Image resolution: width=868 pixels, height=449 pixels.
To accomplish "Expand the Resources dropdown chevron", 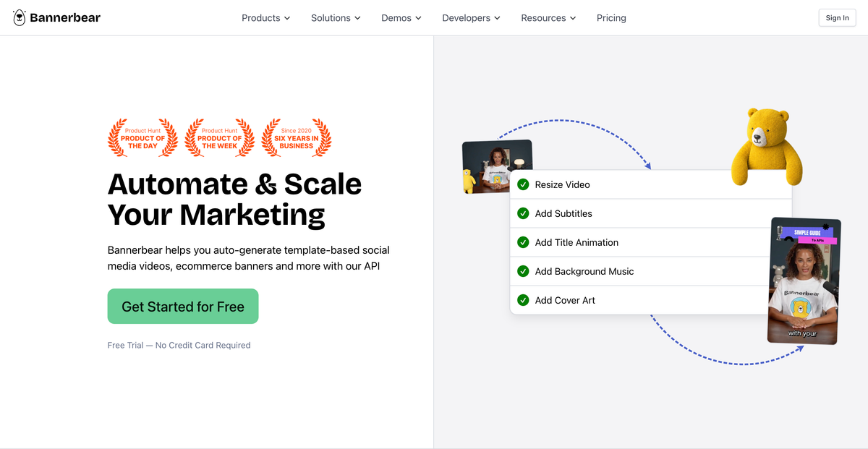I will tap(573, 18).
